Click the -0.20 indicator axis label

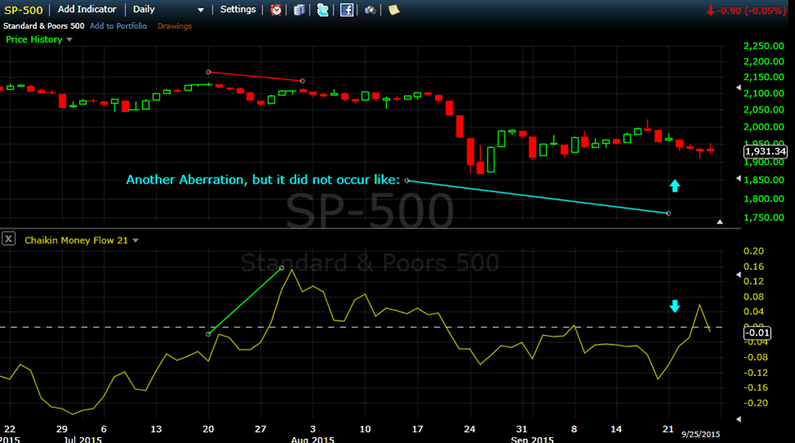coord(754,403)
